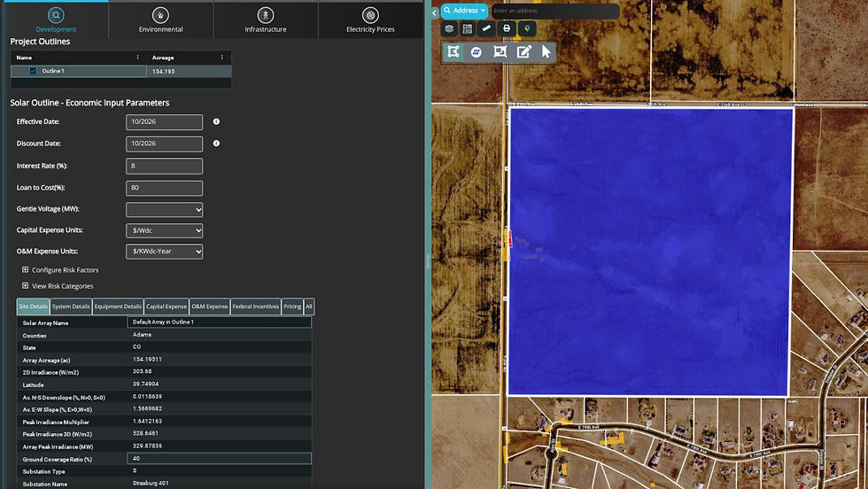Screen dimensions: 868x489
Task: Click the panel splitter handle
Action: point(428,260)
